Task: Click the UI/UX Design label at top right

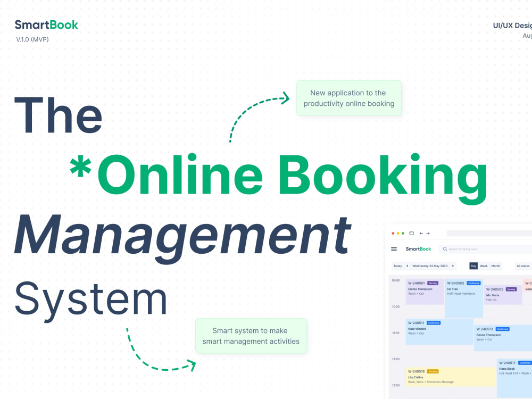Action: pyautogui.click(x=512, y=26)
